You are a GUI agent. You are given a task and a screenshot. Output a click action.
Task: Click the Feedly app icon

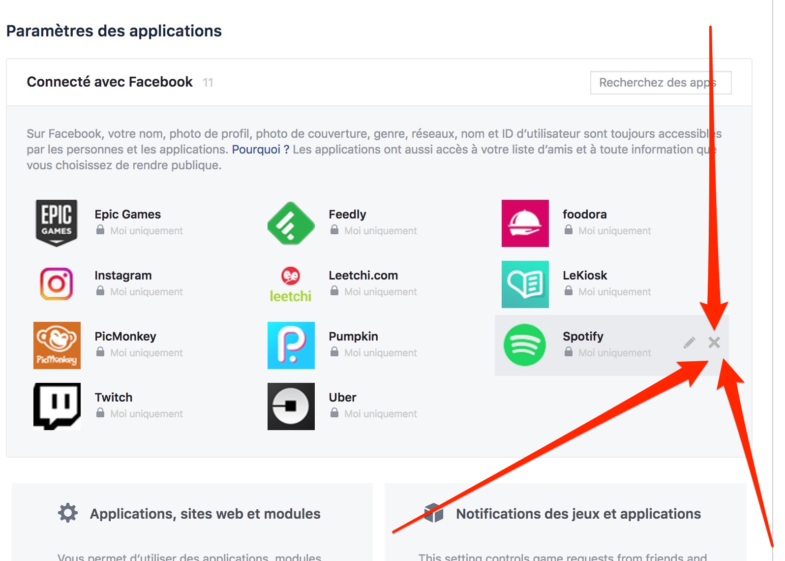pos(291,223)
